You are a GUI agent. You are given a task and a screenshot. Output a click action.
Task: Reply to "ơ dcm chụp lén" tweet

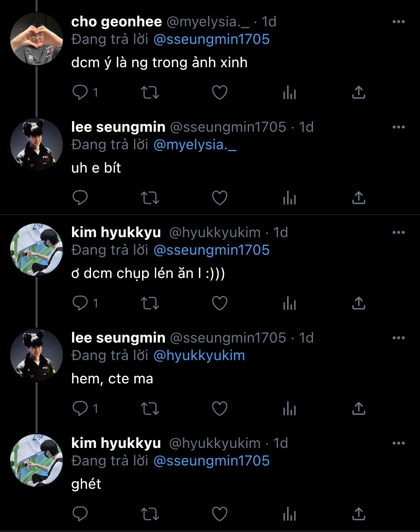80,303
